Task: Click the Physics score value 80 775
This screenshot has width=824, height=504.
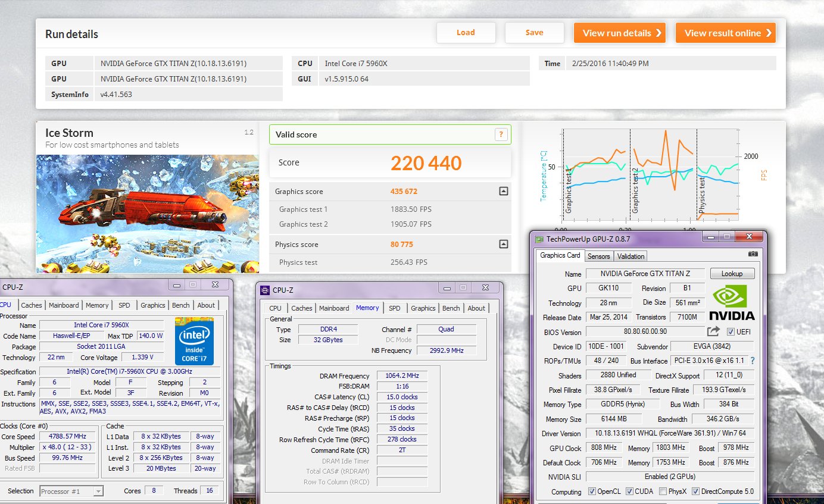Action: pos(401,245)
